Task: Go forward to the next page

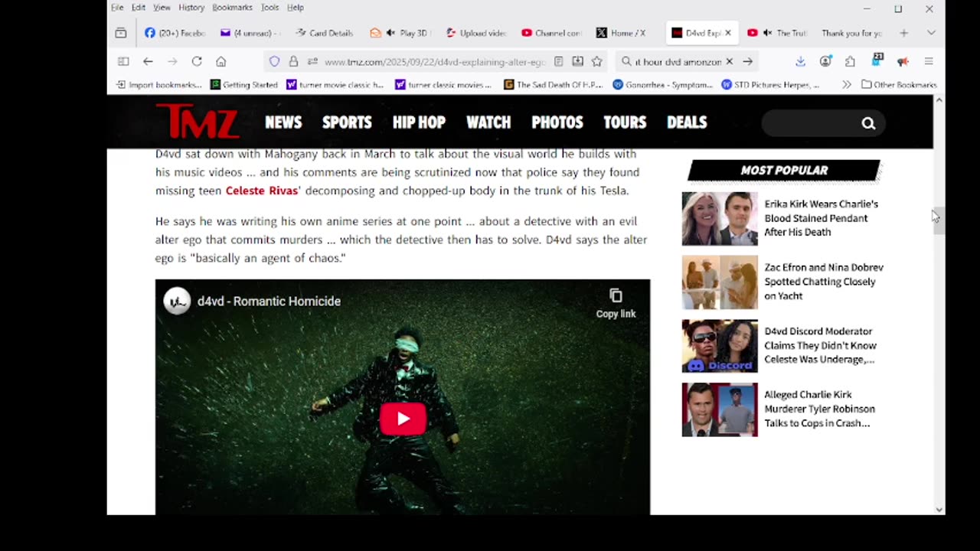Action: point(172,61)
